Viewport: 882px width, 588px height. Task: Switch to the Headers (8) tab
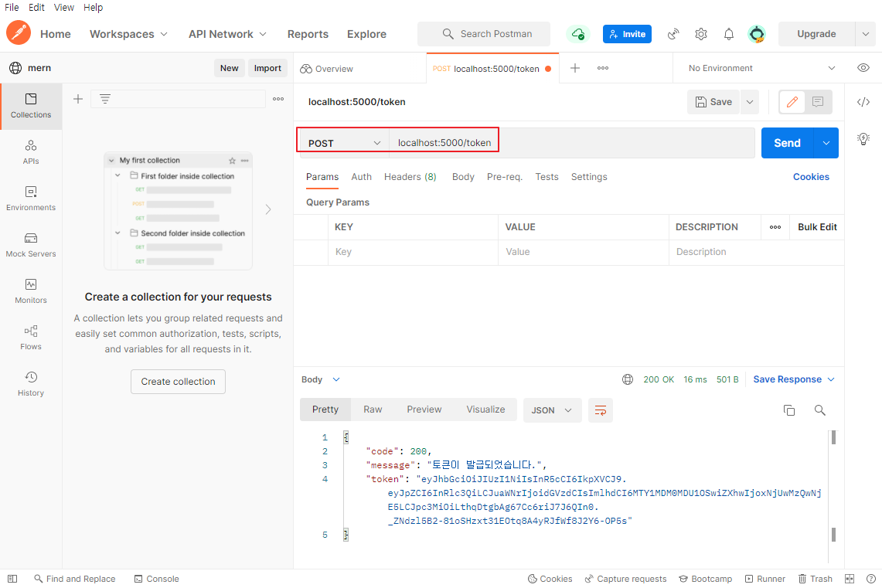point(410,176)
